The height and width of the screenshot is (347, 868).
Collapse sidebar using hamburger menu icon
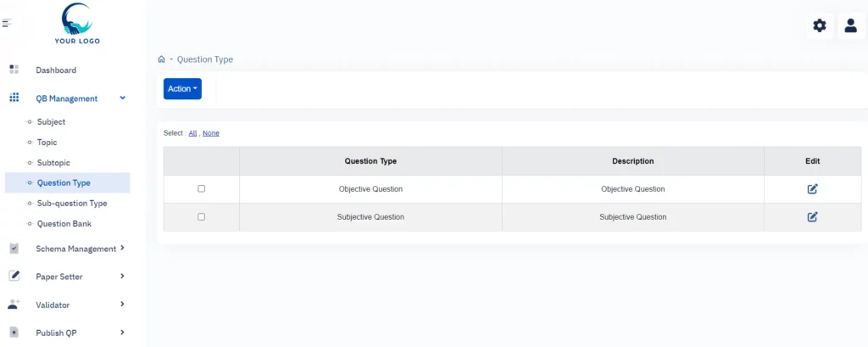click(x=7, y=23)
